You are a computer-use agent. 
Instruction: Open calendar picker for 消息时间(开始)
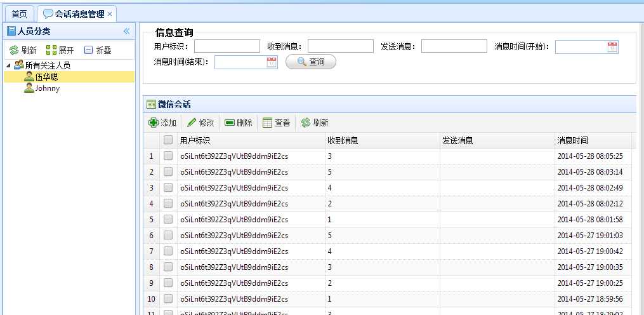(612, 47)
